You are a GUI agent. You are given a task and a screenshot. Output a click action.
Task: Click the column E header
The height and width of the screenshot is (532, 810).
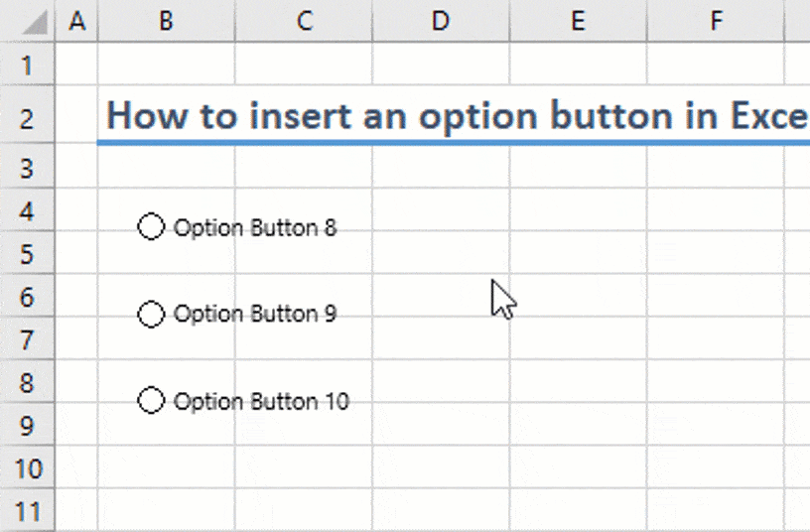[x=578, y=22]
